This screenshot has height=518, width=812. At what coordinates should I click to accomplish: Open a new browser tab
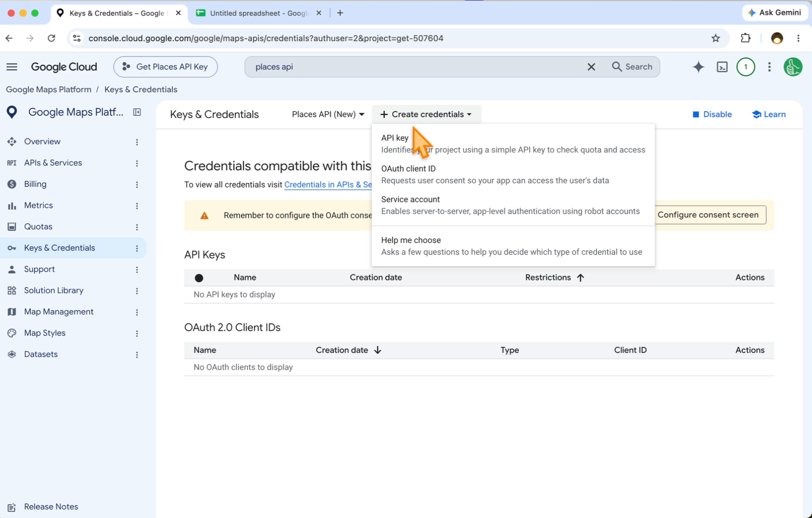coord(340,13)
